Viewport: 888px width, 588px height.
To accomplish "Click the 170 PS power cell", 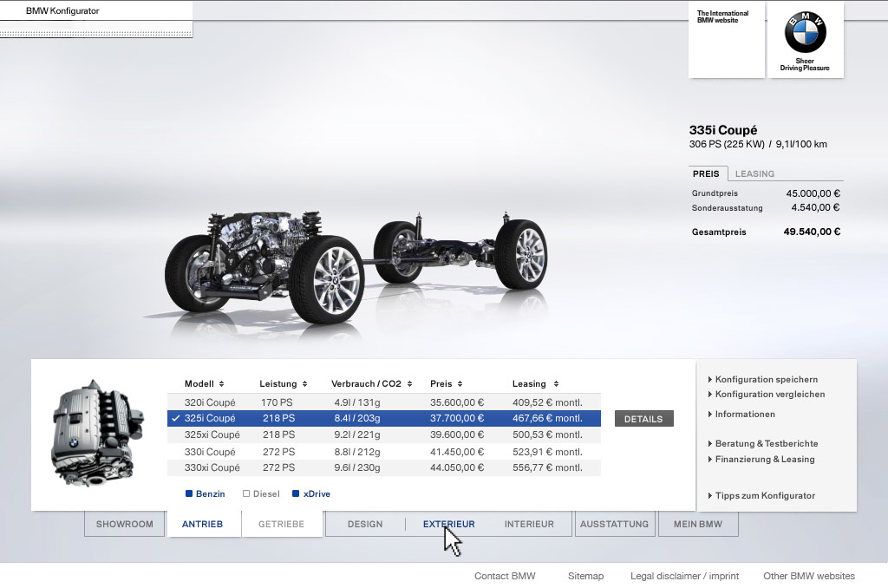I will (x=277, y=402).
